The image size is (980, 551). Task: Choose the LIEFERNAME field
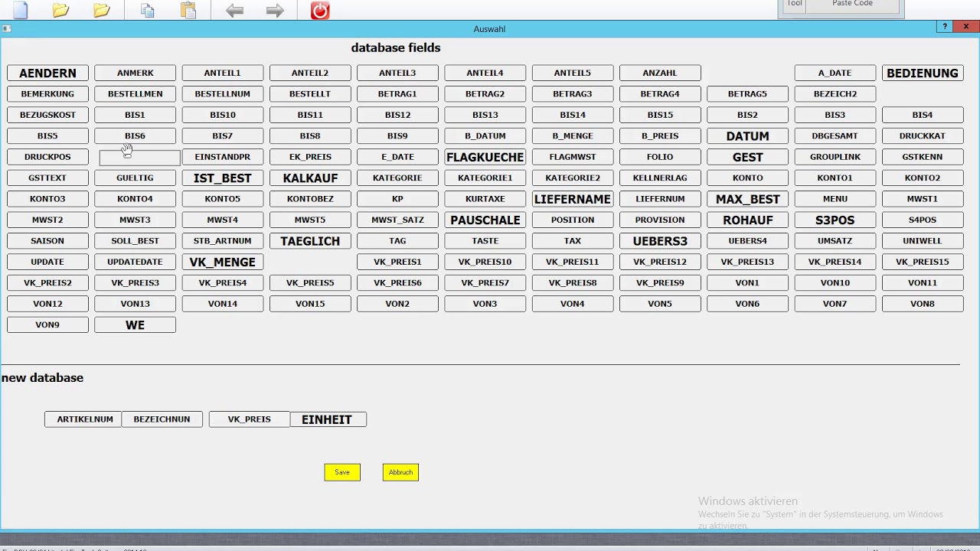pyautogui.click(x=573, y=199)
